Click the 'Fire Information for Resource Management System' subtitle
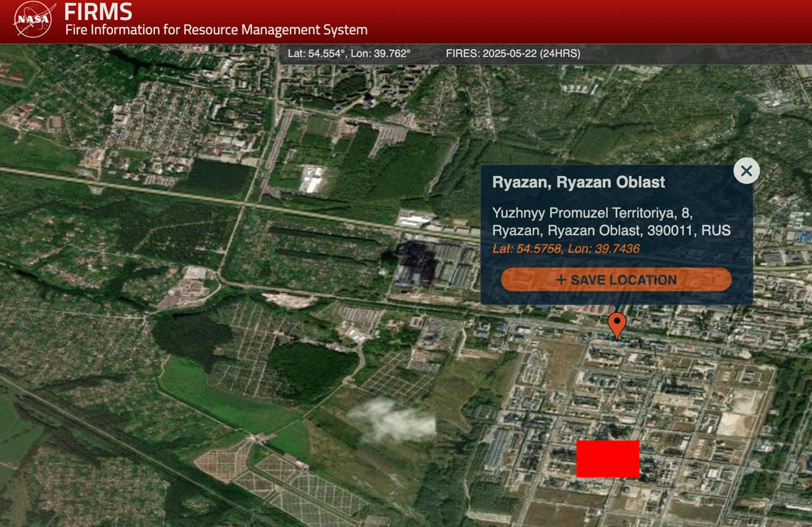Screen dimensions: 812x527 216,30
